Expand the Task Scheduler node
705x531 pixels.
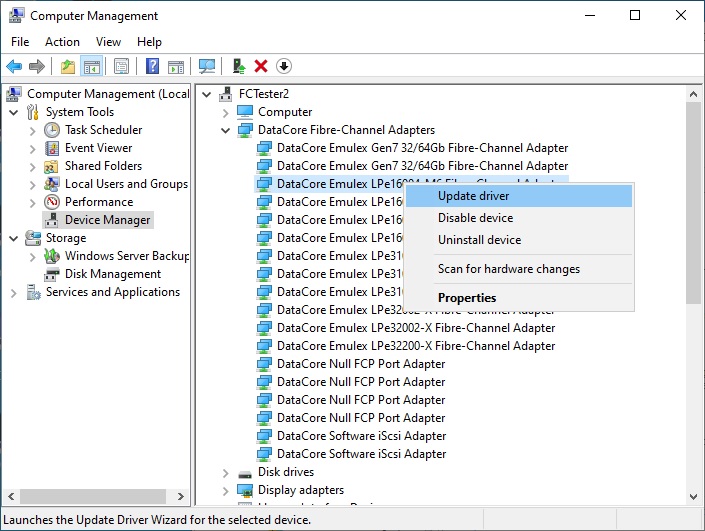click(32, 130)
